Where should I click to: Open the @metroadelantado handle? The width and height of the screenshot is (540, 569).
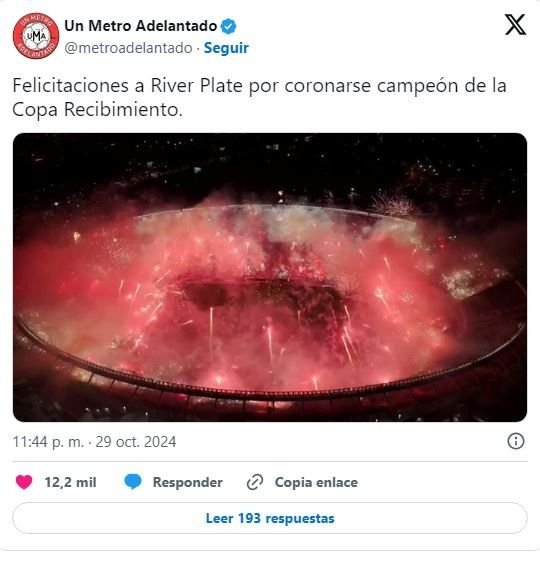pos(128,48)
